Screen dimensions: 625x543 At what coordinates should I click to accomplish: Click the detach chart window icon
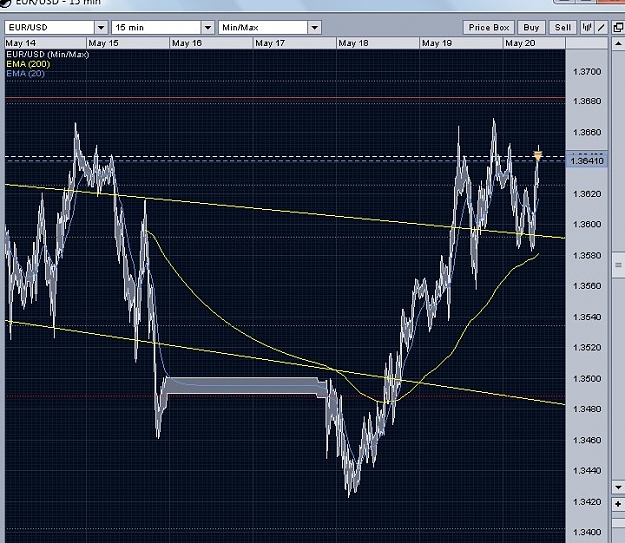point(618,27)
